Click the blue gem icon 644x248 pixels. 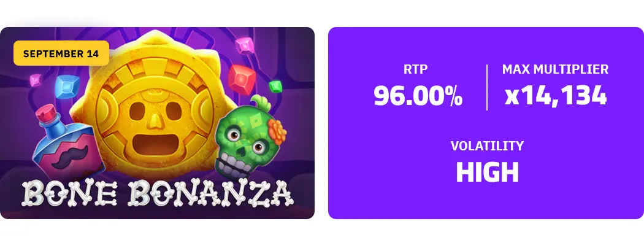(67, 87)
